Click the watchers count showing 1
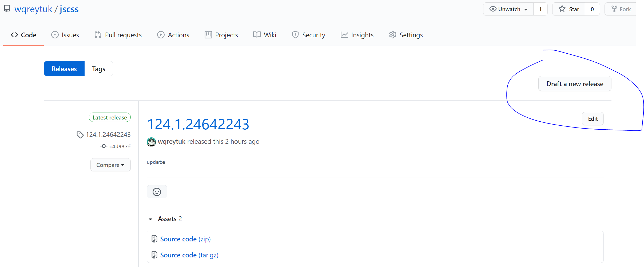644x267 pixels. tap(540, 9)
